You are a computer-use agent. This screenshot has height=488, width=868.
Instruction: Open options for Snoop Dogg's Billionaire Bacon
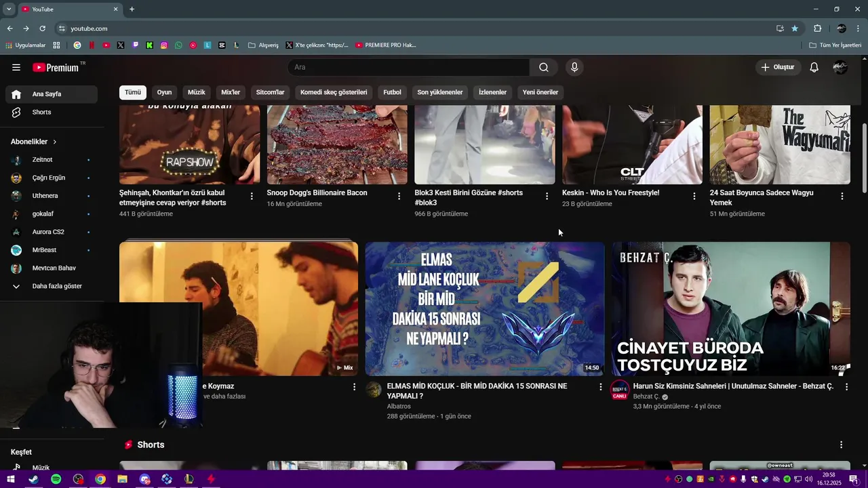click(399, 196)
